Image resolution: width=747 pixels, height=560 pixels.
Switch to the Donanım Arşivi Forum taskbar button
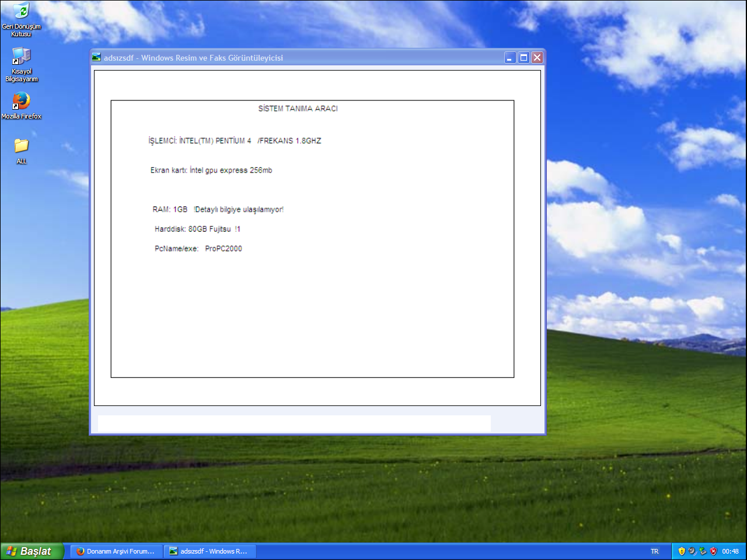[116, 551]
